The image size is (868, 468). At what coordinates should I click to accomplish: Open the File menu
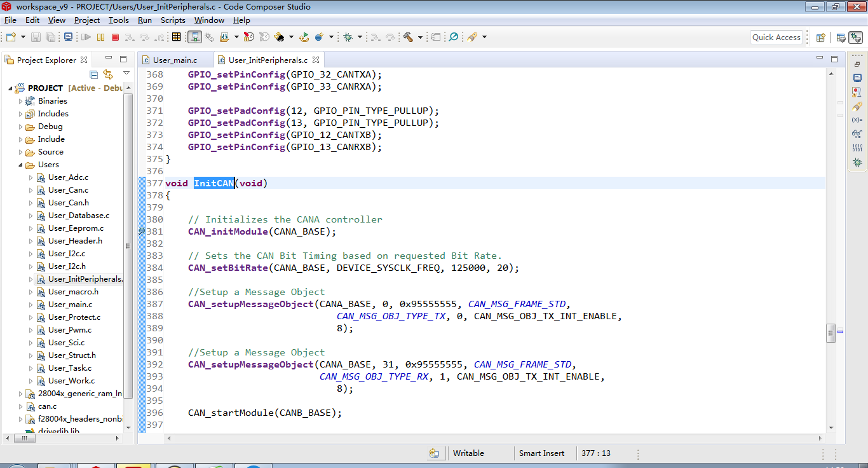[10, 20]
